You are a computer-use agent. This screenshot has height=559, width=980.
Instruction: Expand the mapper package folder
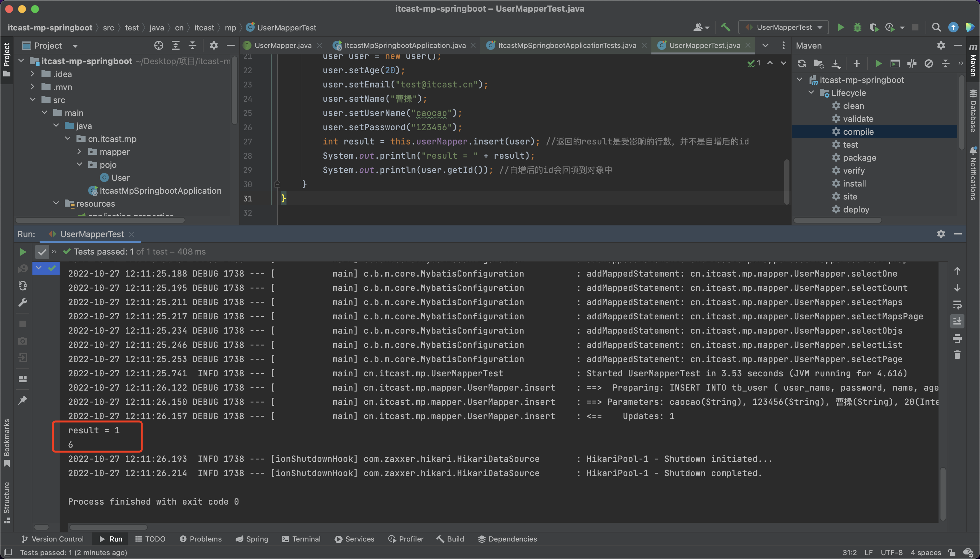point(79,152)
